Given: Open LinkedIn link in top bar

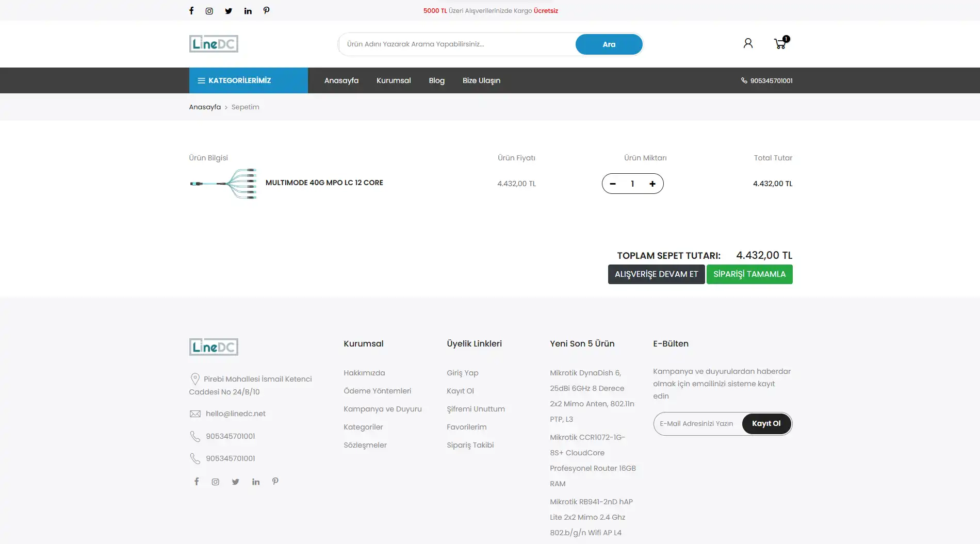Looking at the screenshot, I should click(x=248, y=11).
